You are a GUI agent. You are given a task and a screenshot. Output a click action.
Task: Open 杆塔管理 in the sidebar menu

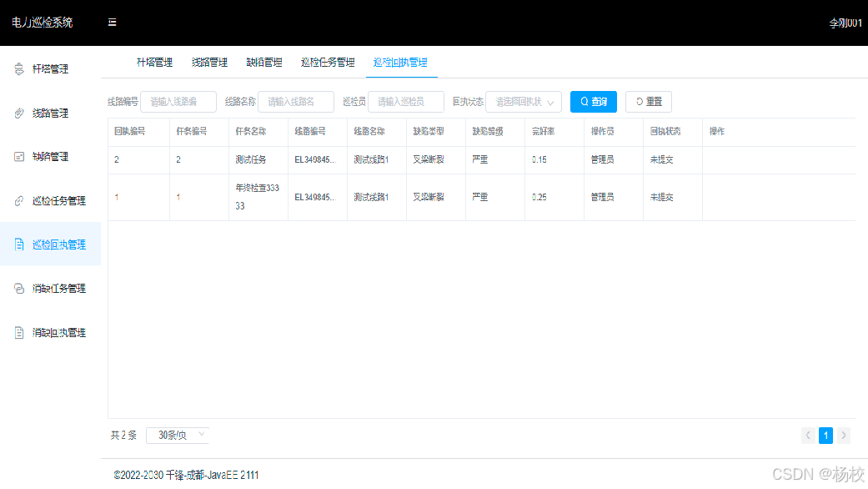point(50,68)
